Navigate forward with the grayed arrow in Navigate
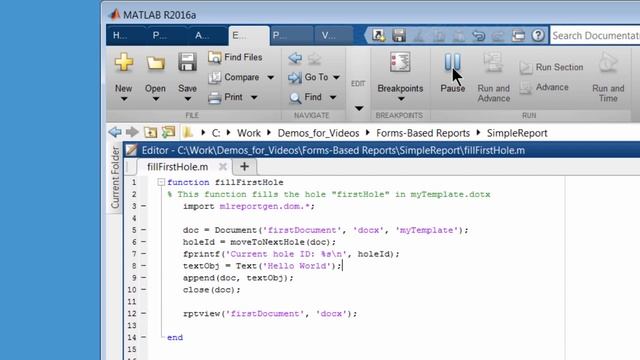The height and width of the screenshot is (360, 640). 315,58
